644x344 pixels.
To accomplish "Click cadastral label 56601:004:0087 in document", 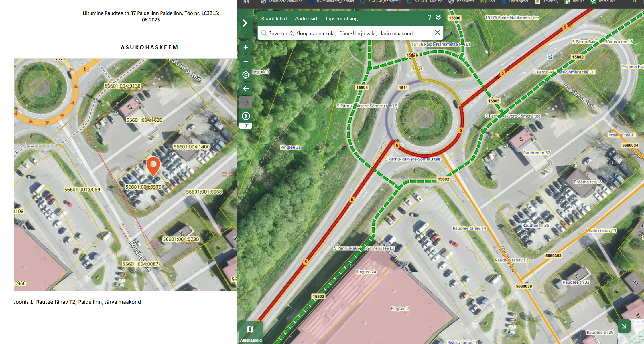I will click(140, 264).
